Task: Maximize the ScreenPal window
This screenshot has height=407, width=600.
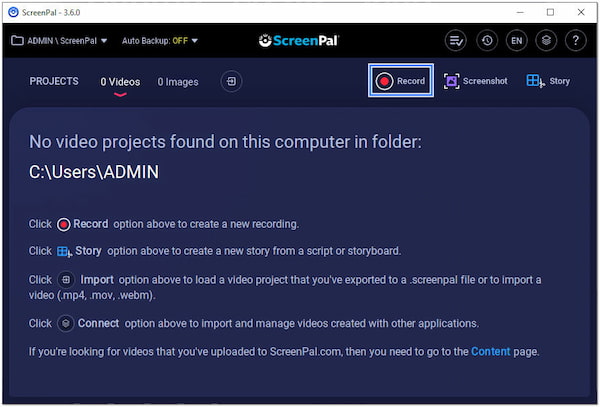Action: point(550,12)
